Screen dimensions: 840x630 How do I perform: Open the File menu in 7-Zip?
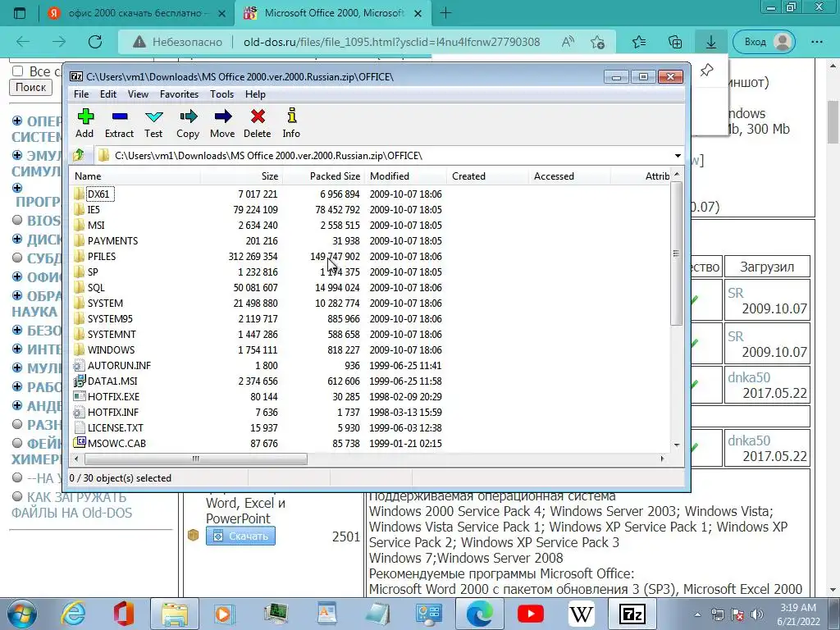81,94
